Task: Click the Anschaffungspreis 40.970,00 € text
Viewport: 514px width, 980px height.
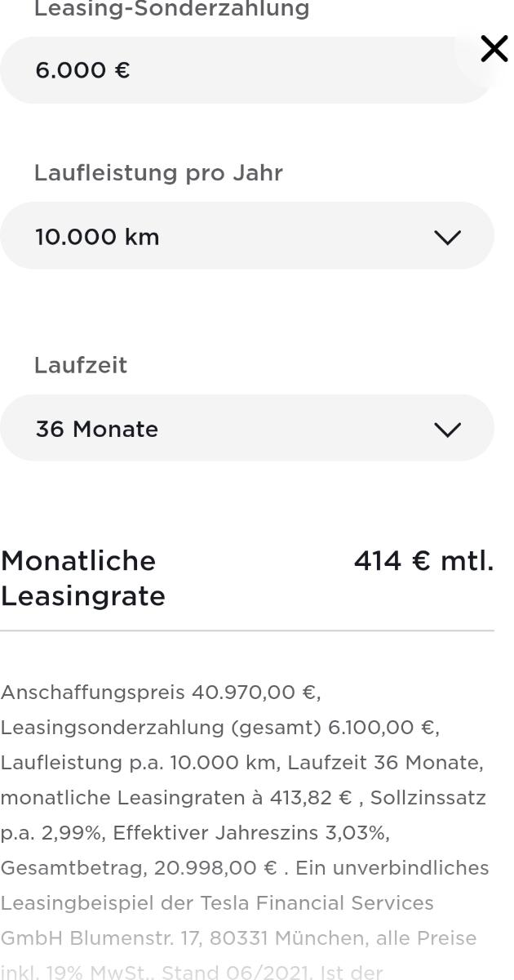Action: [160, 693]
